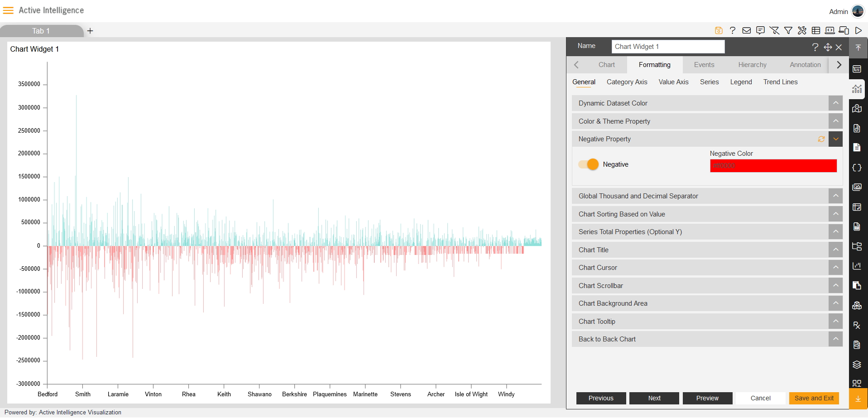Click the table grid icon in the toolbar

pyautogui.click(x=816, y=30)
